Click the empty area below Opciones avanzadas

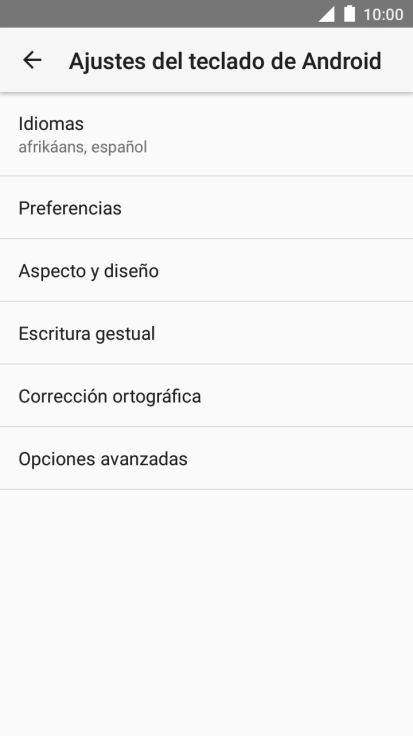[x=206, y=613]
